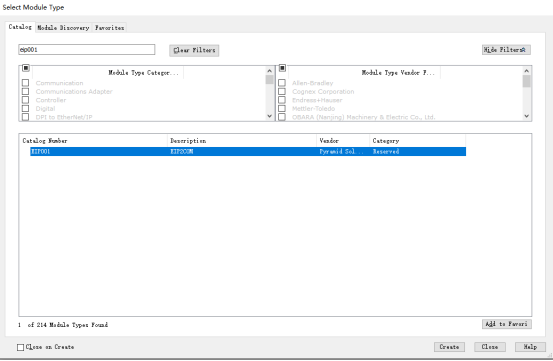
Task: Check the Cognex Corporation vendor filter
Action: pyautogui.click(x=282, y=91)
